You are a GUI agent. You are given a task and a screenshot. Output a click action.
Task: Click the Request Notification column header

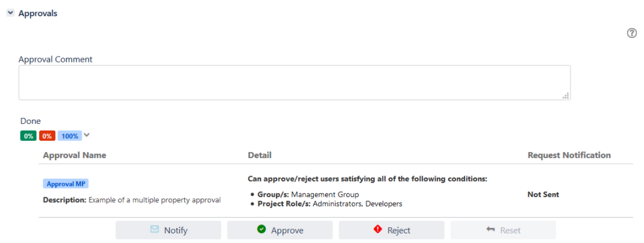pos(569,155)
